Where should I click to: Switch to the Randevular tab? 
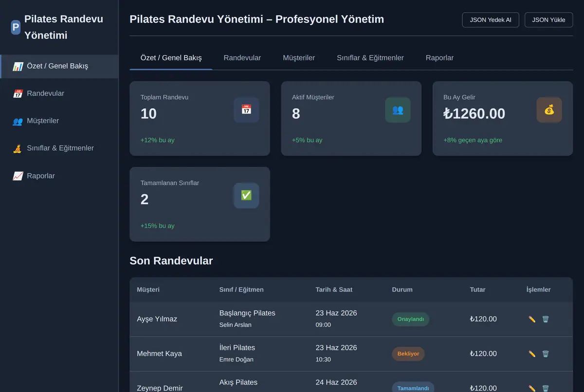pyautogui.click(x=242, y=58)
